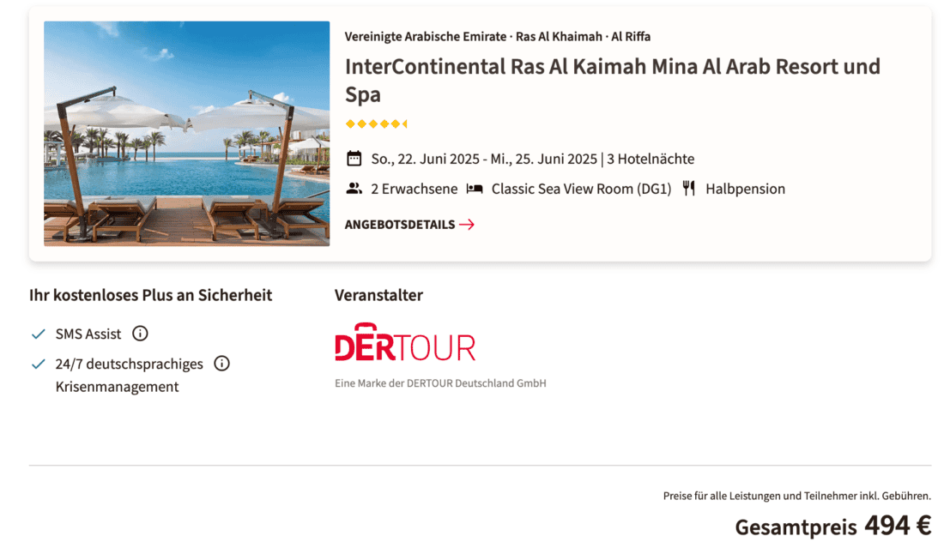944x560 pixels.
Task: Click the DERTOUR operator logo
Action: 405,343
